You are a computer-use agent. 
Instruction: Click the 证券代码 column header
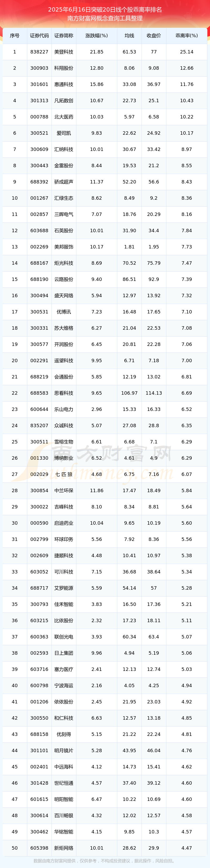[x=39, y=36]
